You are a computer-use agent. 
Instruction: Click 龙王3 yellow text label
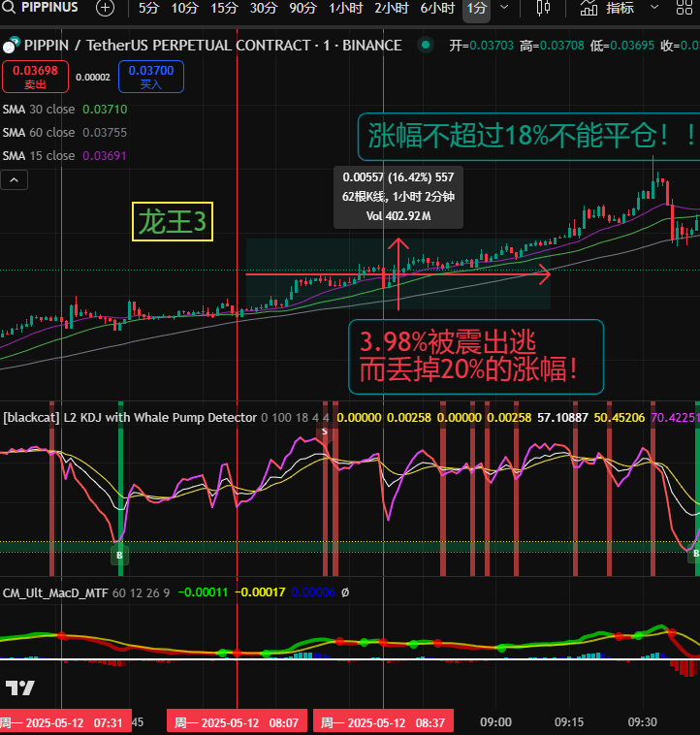point(173,222)
